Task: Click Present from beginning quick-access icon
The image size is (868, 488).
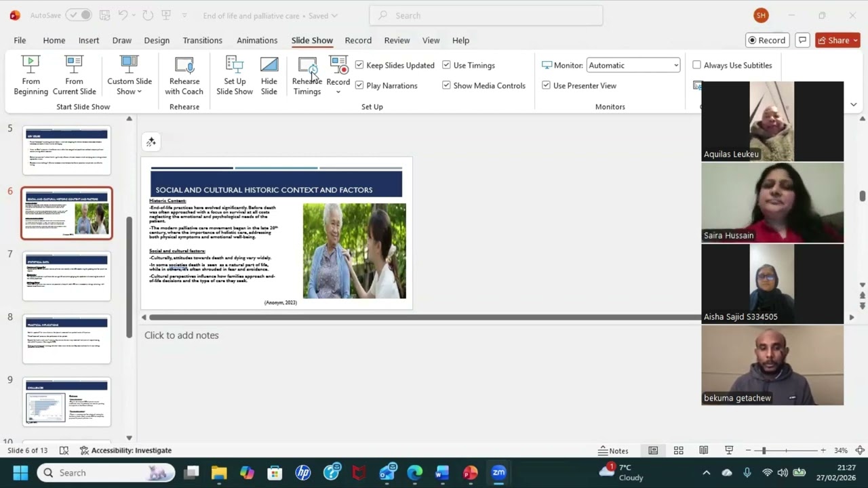Action: click(165, 15)
